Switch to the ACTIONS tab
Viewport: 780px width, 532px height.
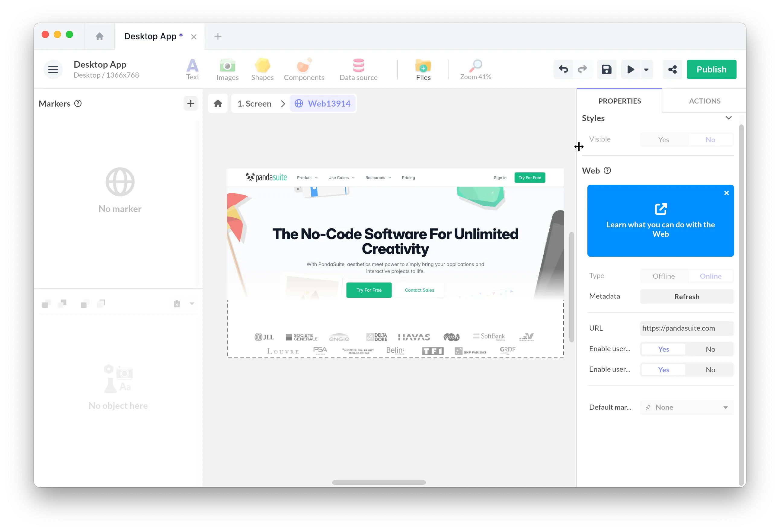coord(704,101)
